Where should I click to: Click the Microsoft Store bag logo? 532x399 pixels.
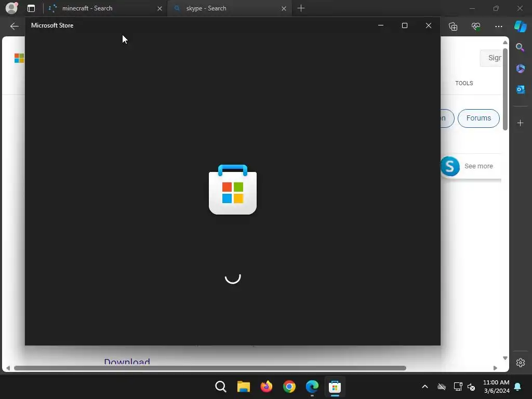click(233, 189)
